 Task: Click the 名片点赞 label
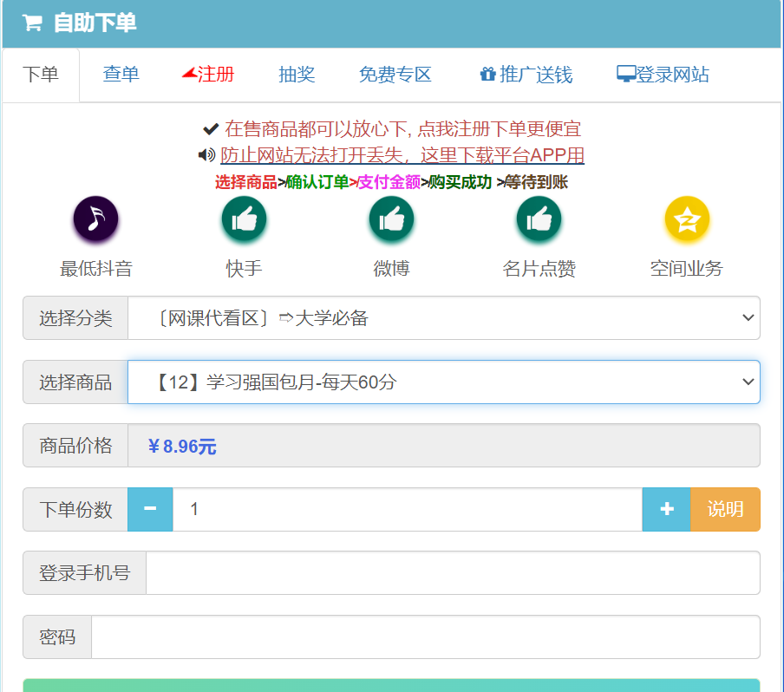click(x=539, y=269)
